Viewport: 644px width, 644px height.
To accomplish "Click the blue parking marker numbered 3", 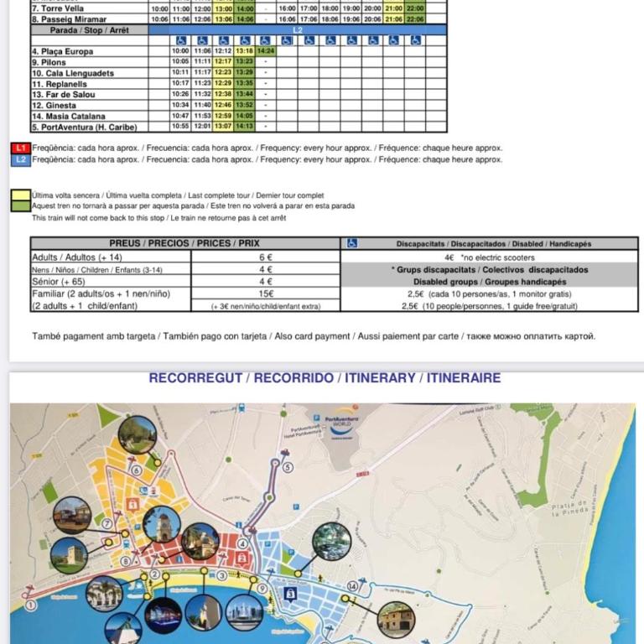I will [x=290, y=594].
